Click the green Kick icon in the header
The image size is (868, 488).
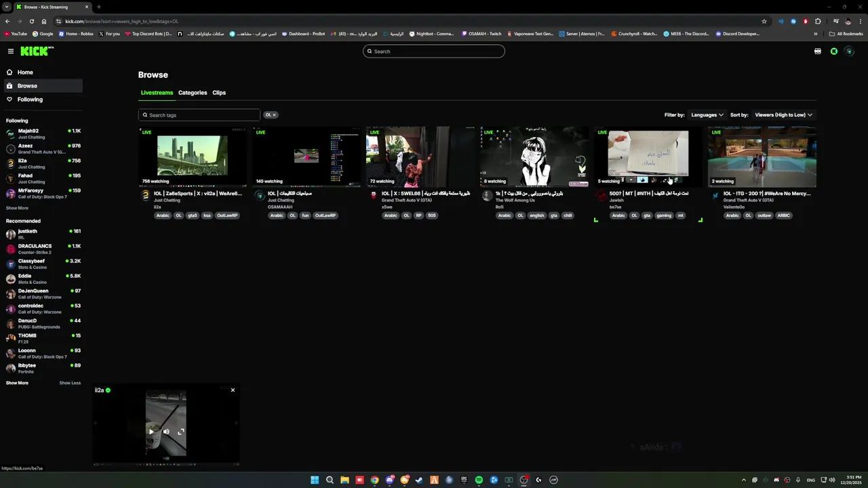(x=834, y=52)
